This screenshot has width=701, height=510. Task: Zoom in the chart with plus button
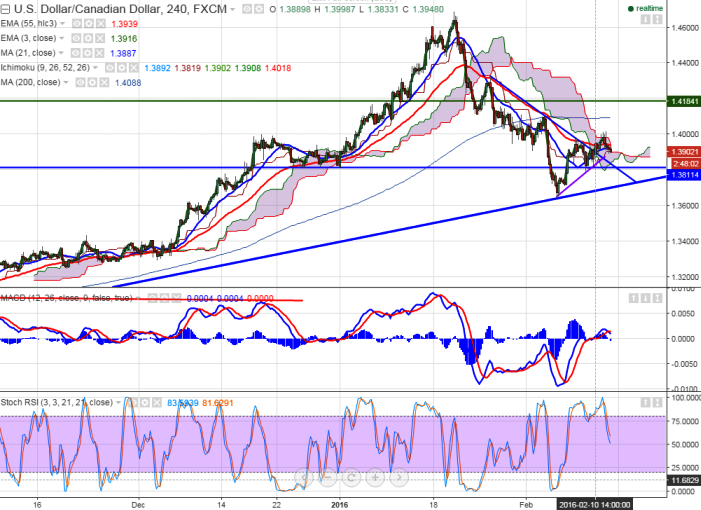375,478
